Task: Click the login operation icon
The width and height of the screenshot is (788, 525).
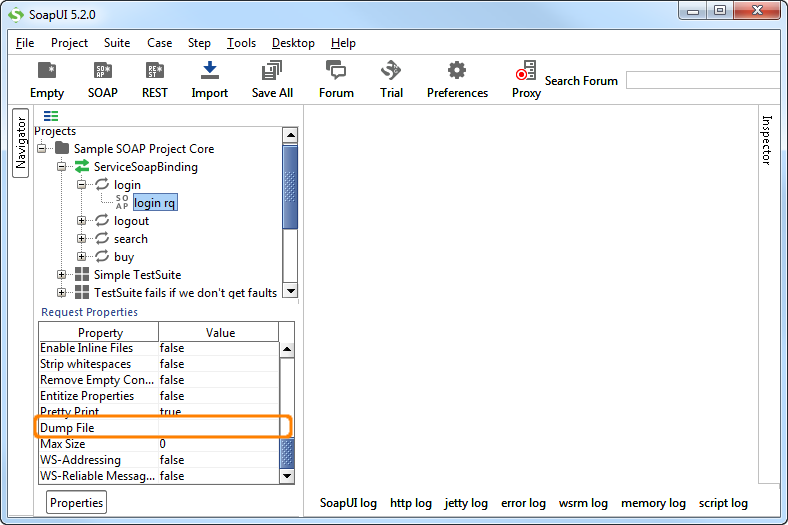Action: point(102,184)
